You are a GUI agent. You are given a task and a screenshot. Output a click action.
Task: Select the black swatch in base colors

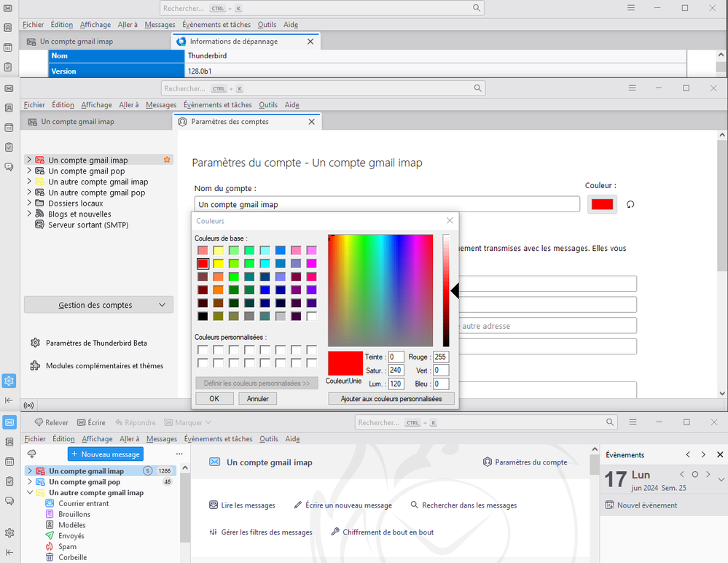203,316
